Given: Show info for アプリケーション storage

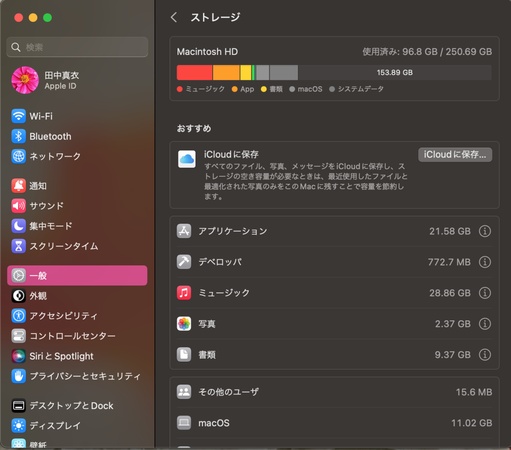Looking at the screenshot, I should tap(485, 231).
